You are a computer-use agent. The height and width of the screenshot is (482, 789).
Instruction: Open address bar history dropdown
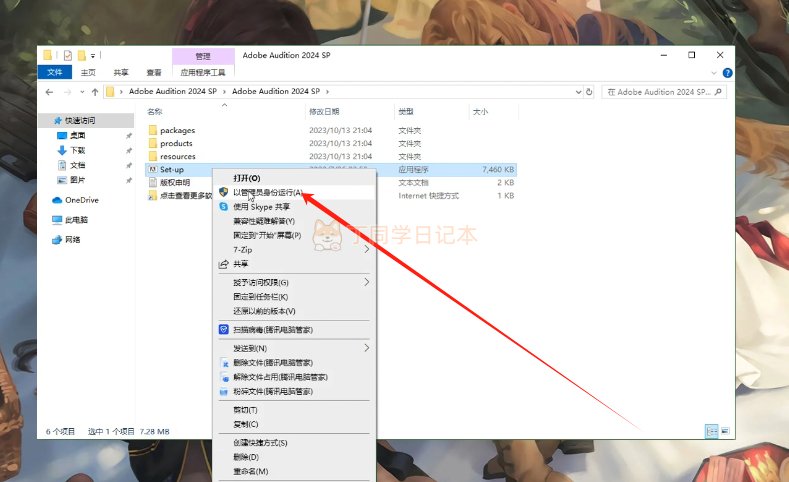(x=578, y=92)
